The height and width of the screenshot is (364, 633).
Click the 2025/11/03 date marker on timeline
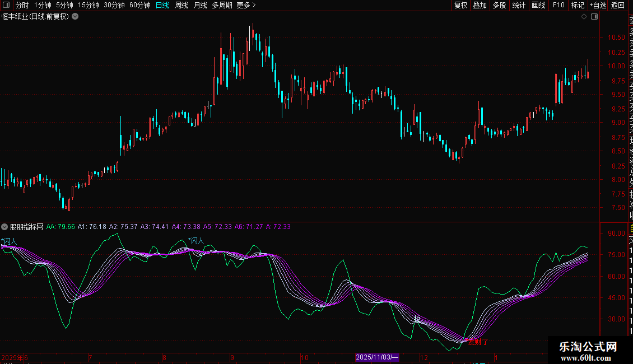tap(378, 357)
